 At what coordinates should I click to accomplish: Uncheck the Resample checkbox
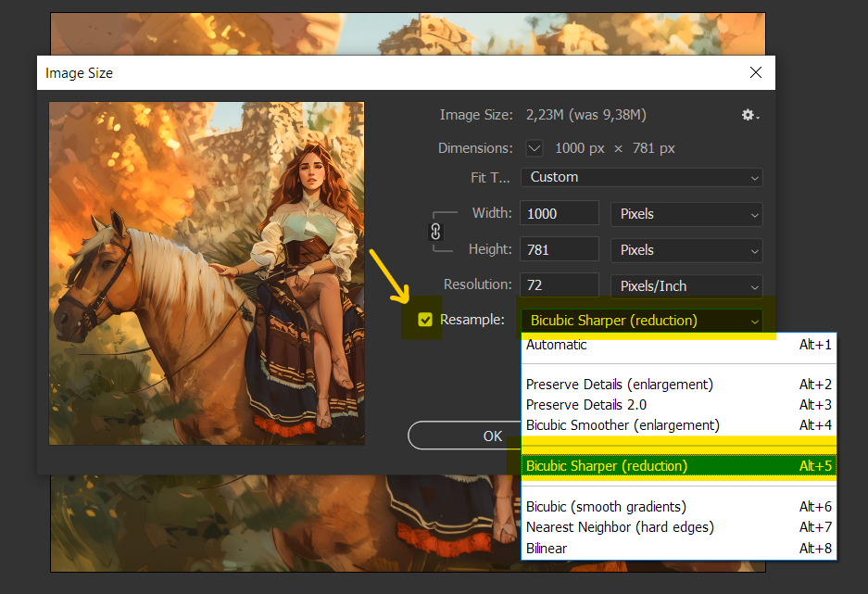tap(425, 320)
